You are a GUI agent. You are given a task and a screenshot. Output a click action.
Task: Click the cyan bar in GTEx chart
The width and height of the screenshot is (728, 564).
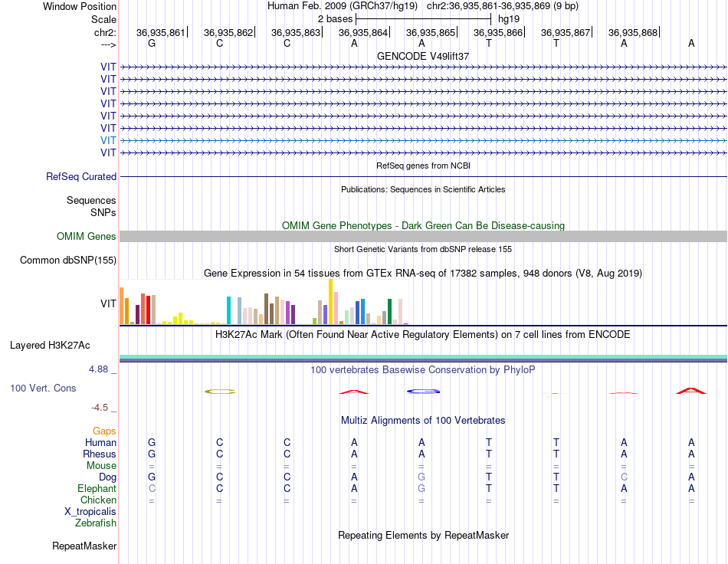click(x=228, y=310)
